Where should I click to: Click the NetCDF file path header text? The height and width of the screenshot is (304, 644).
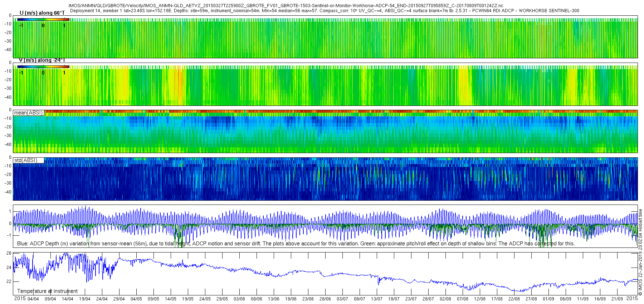pyautogui.click(x=286, y=6)
